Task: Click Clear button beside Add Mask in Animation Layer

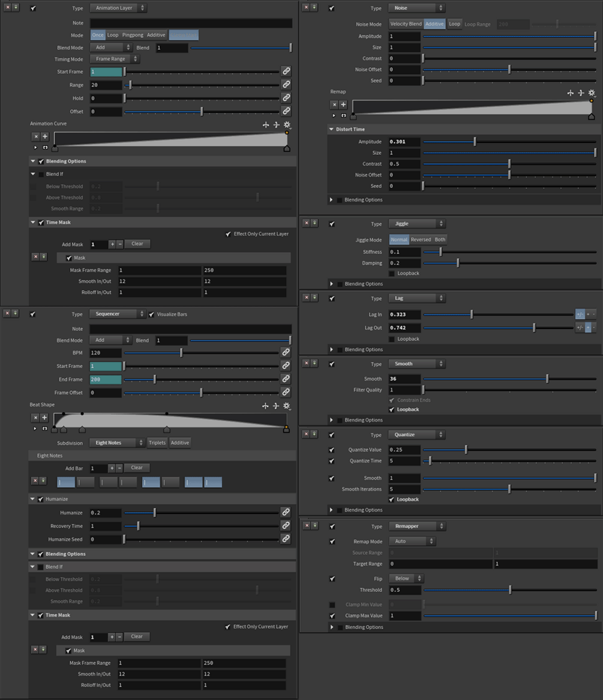Action: (137, 244)
